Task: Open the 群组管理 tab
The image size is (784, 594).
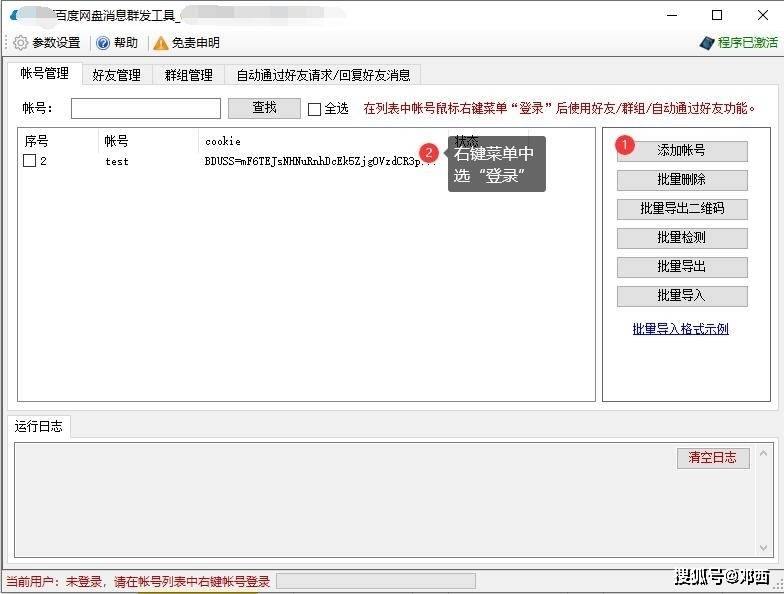Action: point(188,75)
